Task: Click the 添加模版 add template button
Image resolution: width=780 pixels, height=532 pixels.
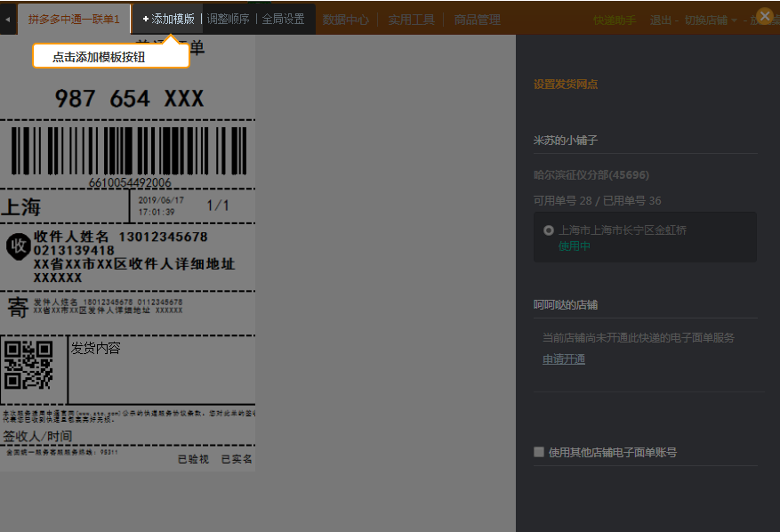Action: [x=169, y=19]
